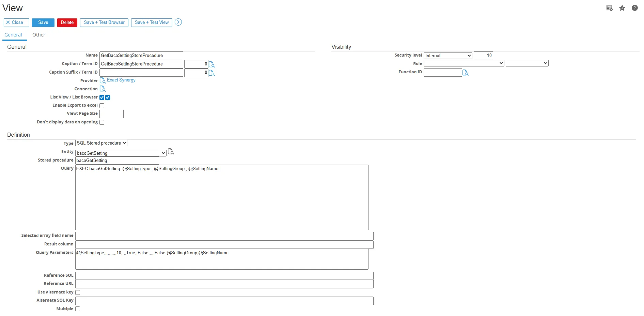
Task: Click the circled arrow next to Save + Test View
Action: click(178, 22)
